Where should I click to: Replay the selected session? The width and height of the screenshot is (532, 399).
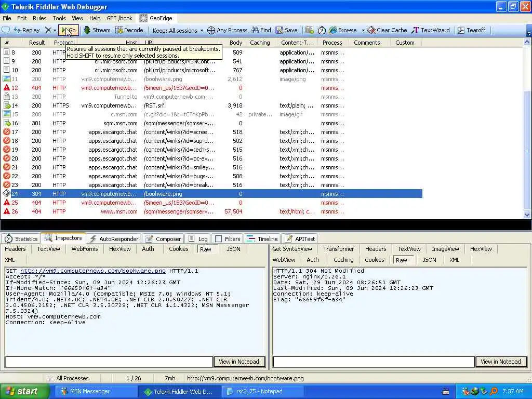coord(27,30)
